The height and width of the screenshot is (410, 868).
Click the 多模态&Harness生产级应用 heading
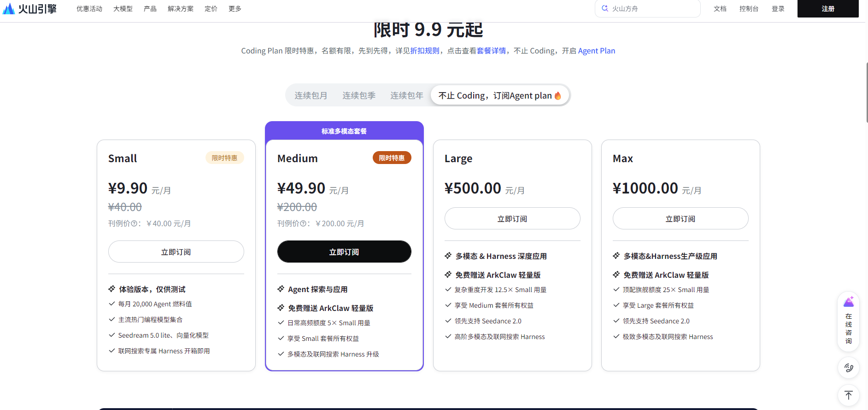[670, 256]
